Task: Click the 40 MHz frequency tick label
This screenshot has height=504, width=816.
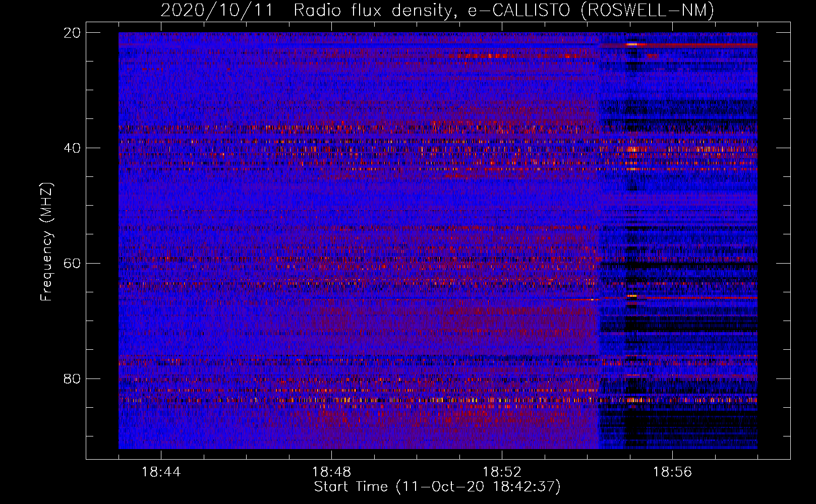Action: [x=72, y=148]
